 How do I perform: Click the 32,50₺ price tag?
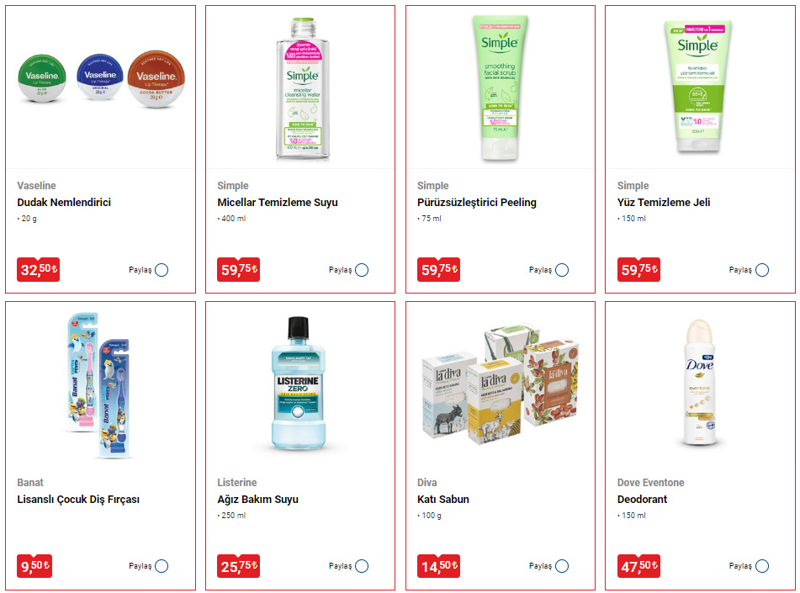click(38, 269)
